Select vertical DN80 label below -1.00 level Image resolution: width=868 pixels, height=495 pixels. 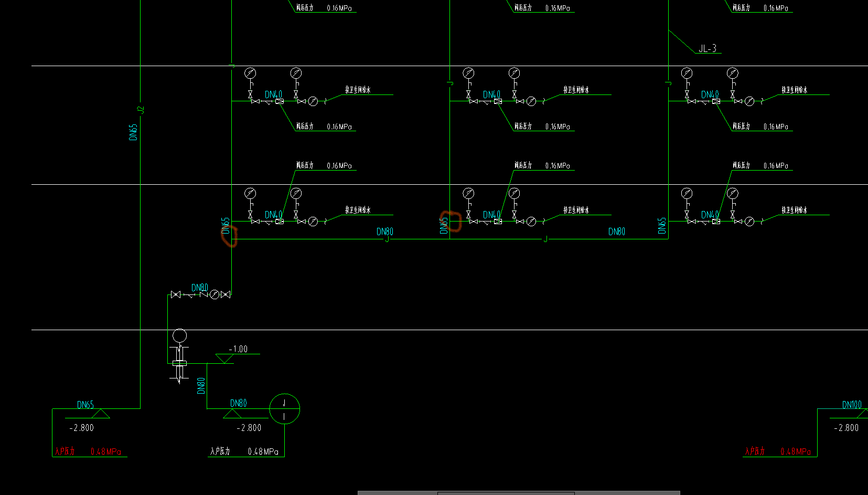pos(201,386)
